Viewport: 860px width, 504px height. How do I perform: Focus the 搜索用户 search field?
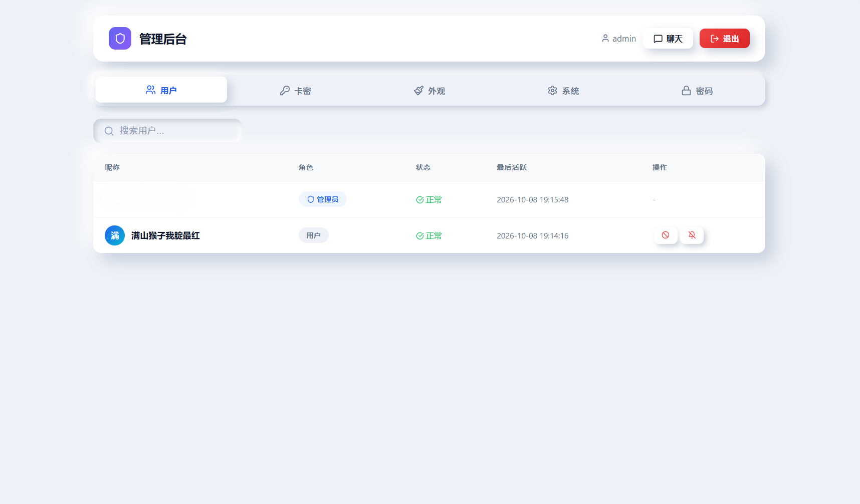[x=167, y=131]
